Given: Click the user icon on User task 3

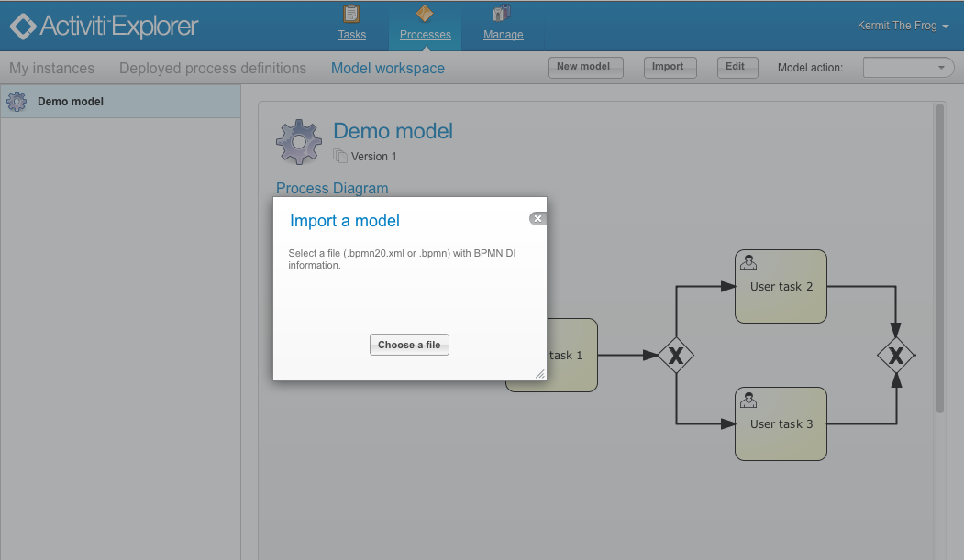Looking at the screenshot, I should (x=748, y=400).
